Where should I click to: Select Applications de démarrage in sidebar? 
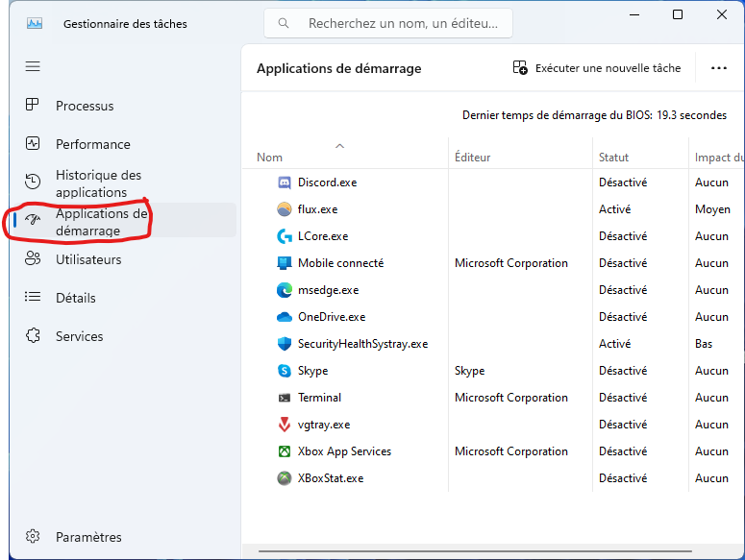124,222
